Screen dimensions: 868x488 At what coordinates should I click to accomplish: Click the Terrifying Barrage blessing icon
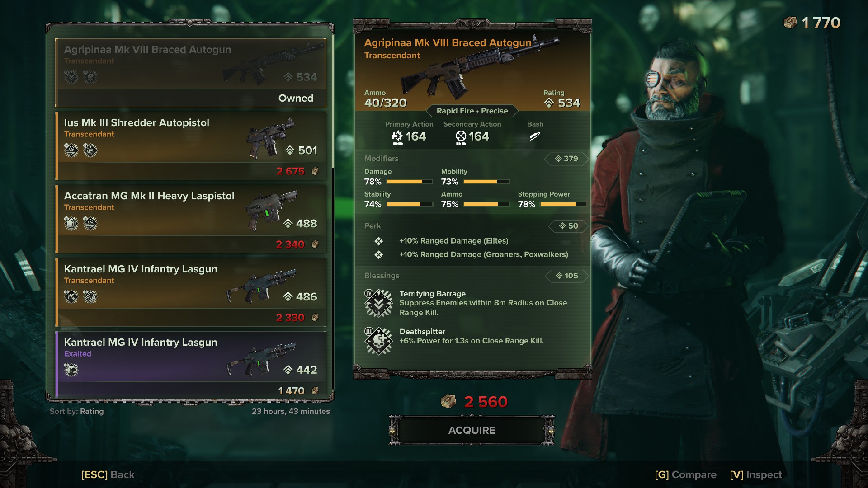click(378, 303)
